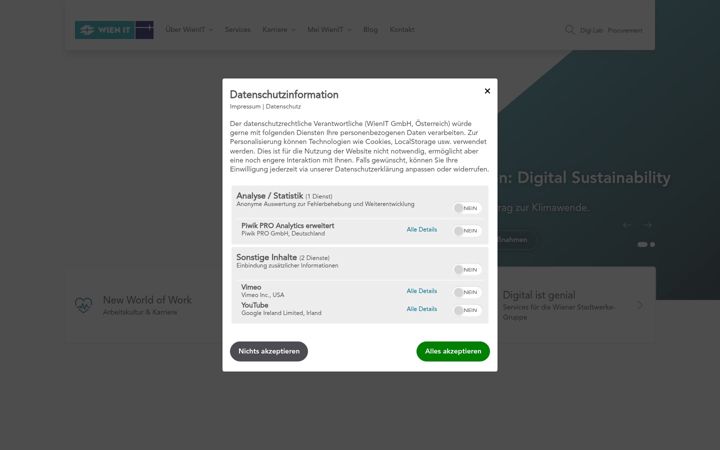Screen dimensions: 720x450
Task: Click the chevron on the Digital ist genial card
Action: 640,305
